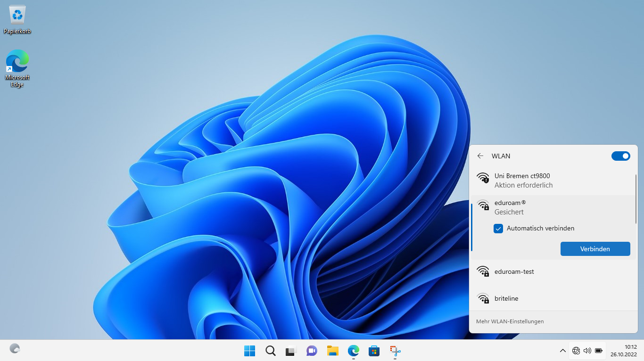Open taskbar search magnifier
The width and height of the screenshot is (644, 361).
(270, 351)
